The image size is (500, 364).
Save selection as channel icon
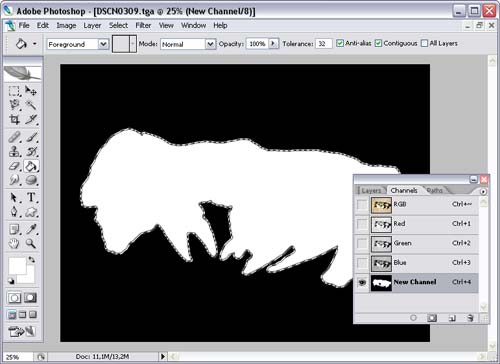(432, 318)
